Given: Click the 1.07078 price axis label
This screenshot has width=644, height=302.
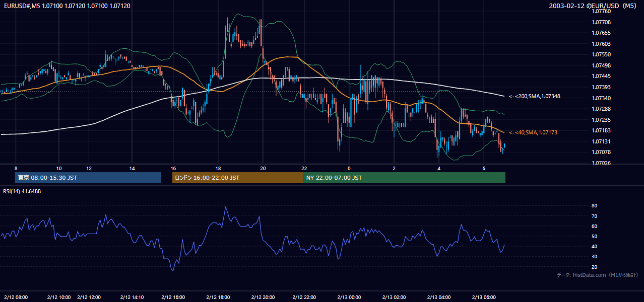Looking at the screenshot, I should coord(601,152).
